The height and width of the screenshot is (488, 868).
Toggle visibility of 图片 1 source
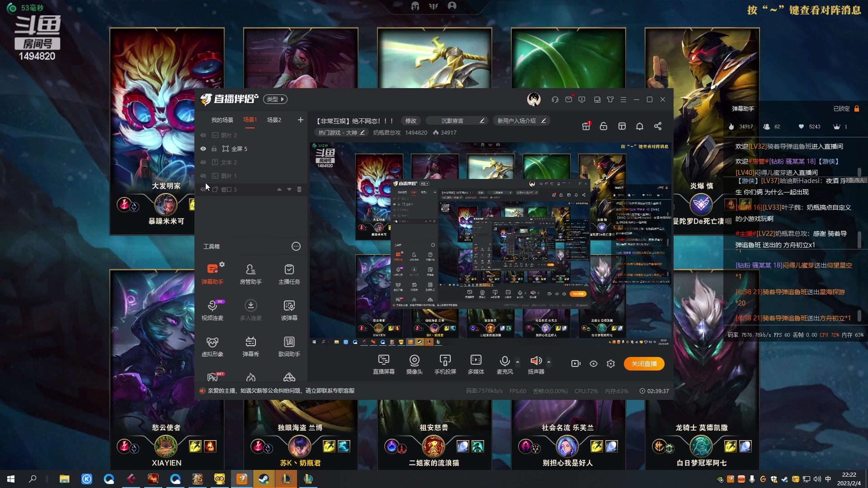pos(203,176)
